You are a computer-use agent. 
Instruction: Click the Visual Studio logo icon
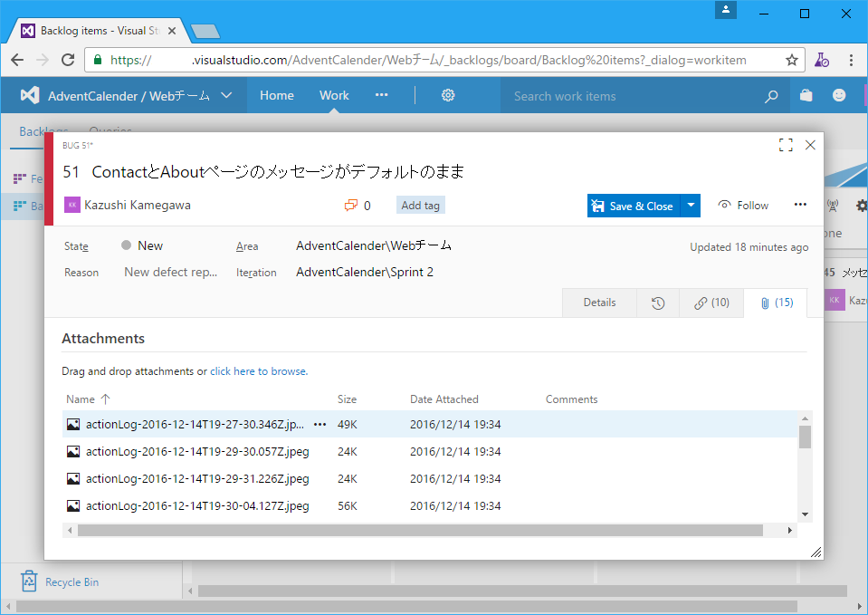pyautogui.click(x=30, y=95)
